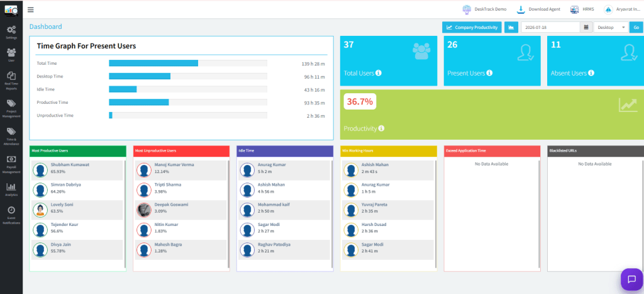This screenshot has height=294, width=644.
Task: Select the Min Working Hours header
Action: 388,151
